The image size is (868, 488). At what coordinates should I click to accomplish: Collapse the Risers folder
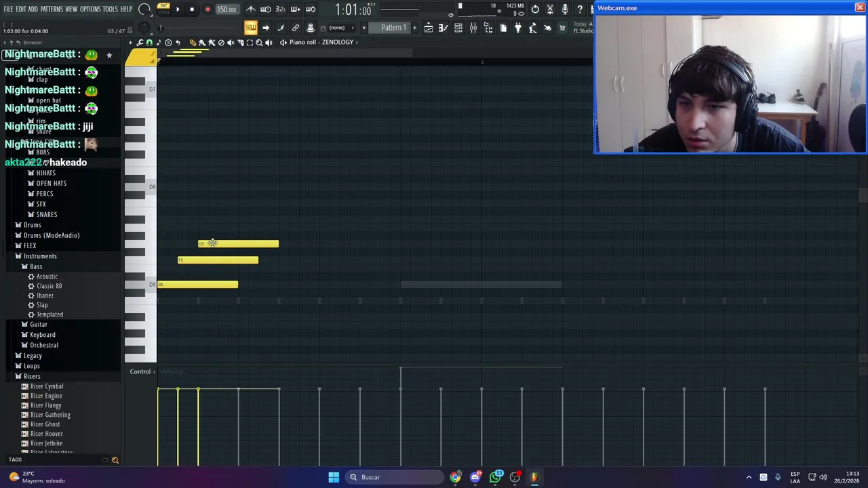point(32,376)
